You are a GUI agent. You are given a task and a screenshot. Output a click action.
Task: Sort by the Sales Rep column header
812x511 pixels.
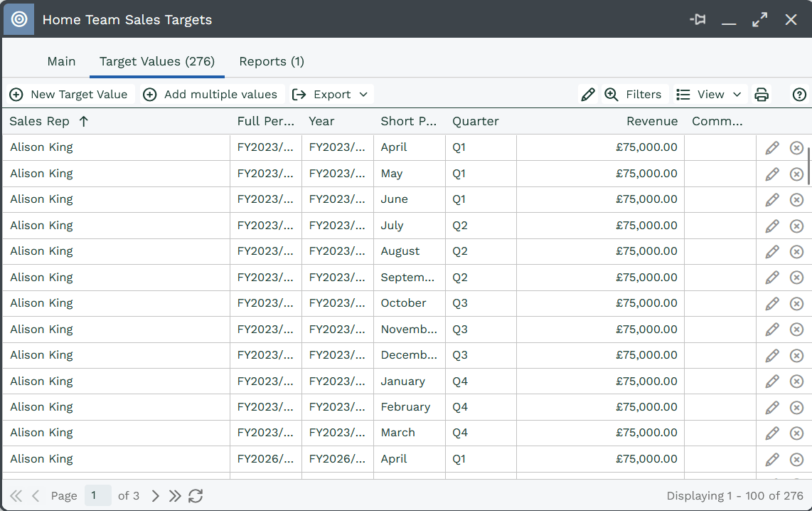40,121
